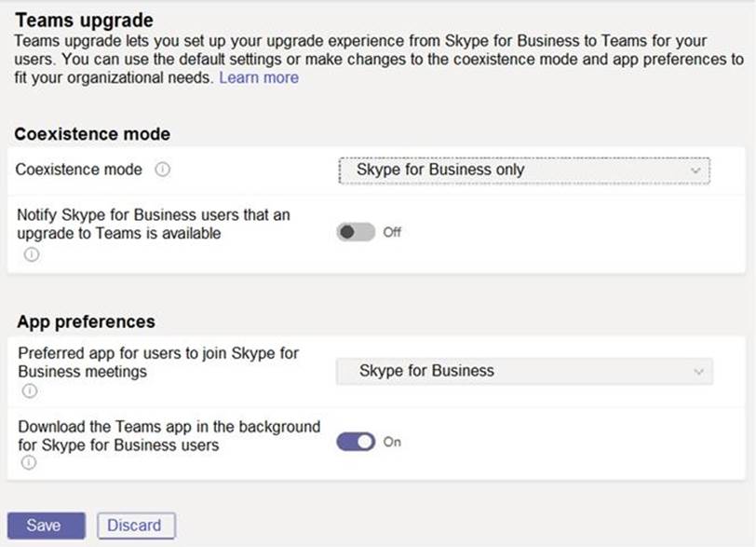Click the info icon beside Coexistence mode label
756x547 pixels.
(x=162, y=170)
